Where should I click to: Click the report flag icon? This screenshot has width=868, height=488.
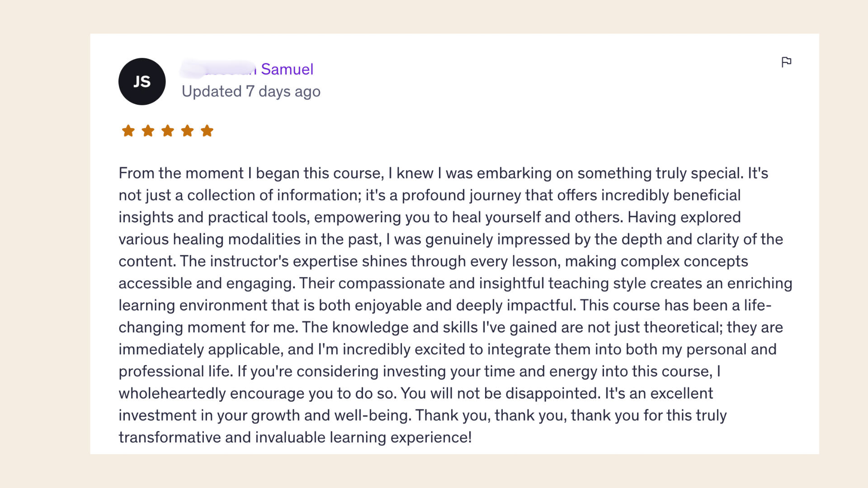click(786, 62)
